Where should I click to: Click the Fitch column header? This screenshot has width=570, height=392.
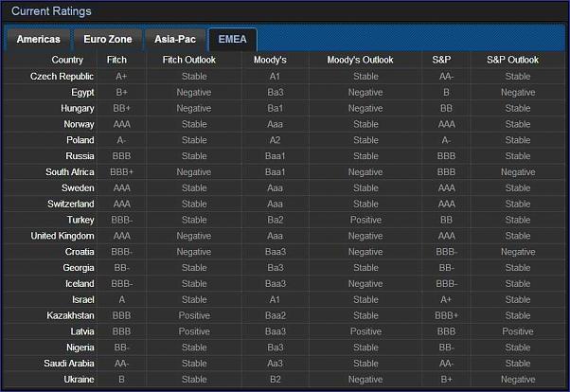(x=116, y=60)
